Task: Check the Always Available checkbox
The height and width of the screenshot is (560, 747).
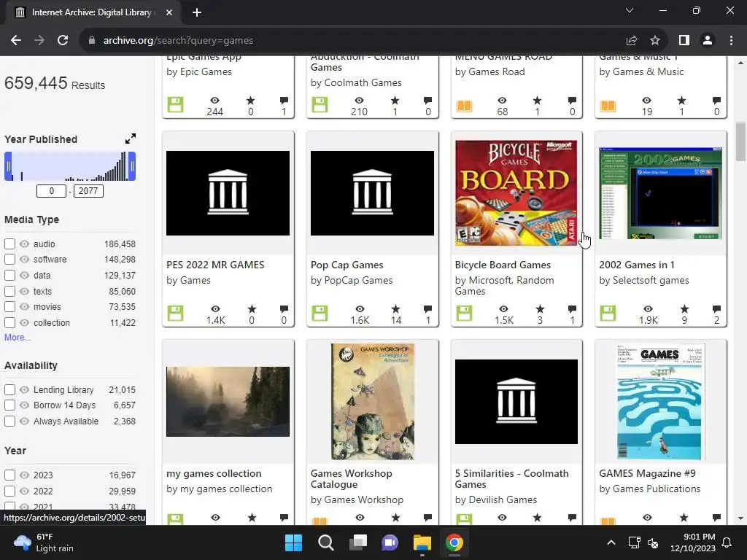Action: pyautogui.click(x=9, y=421)
